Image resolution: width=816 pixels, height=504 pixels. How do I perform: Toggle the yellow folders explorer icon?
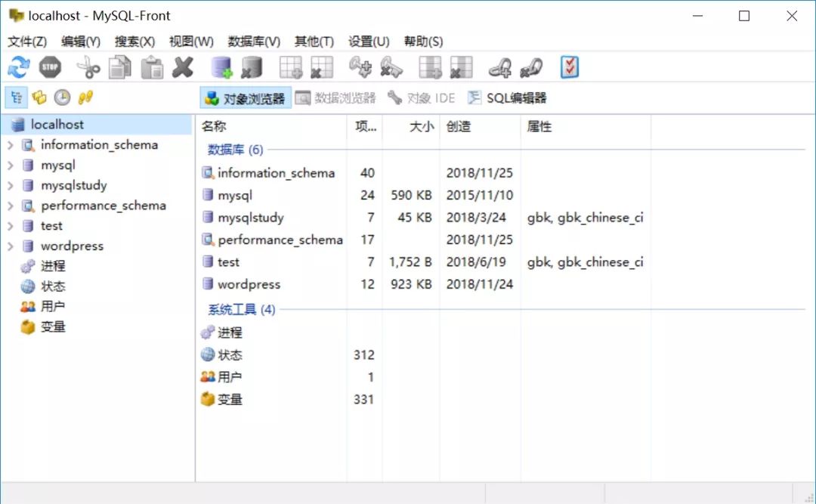[x=39, y=97]
